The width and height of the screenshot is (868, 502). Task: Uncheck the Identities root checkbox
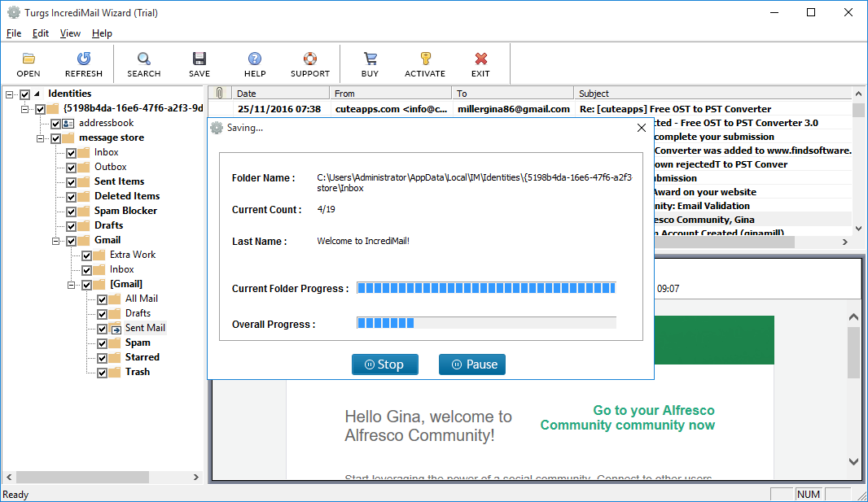click(25, 94)
